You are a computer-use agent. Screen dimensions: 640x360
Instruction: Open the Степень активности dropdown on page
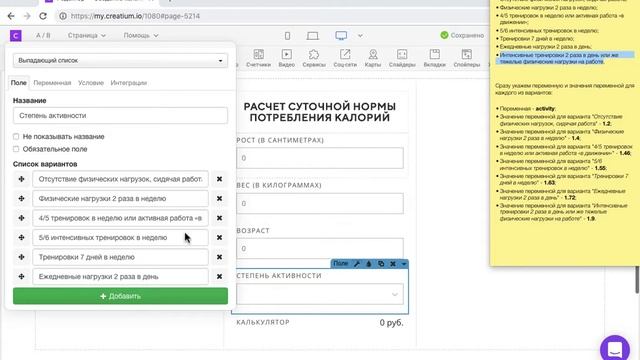[x=320, y=294]
